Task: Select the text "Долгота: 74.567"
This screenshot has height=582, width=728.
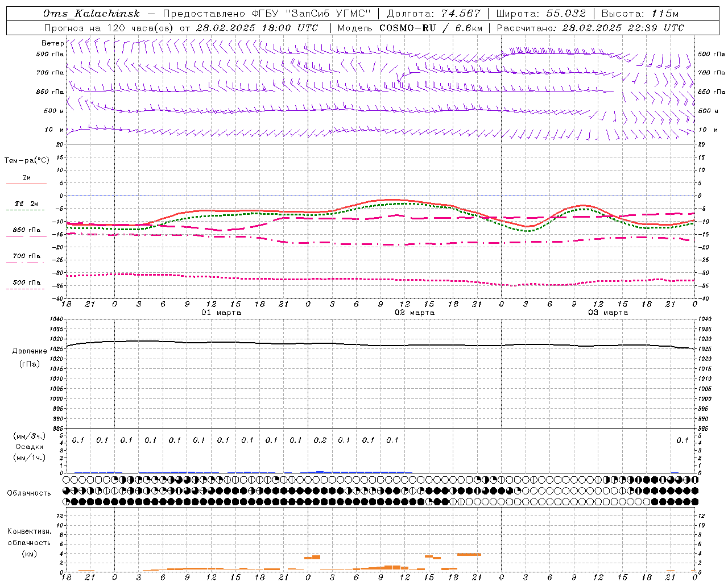Action: click(x=433, y=14)
